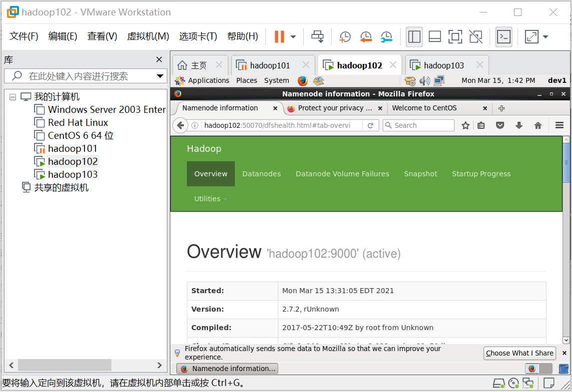Show bookmarks list icon
The width and height of the screenshot is (572, 392).
[481, 125]
